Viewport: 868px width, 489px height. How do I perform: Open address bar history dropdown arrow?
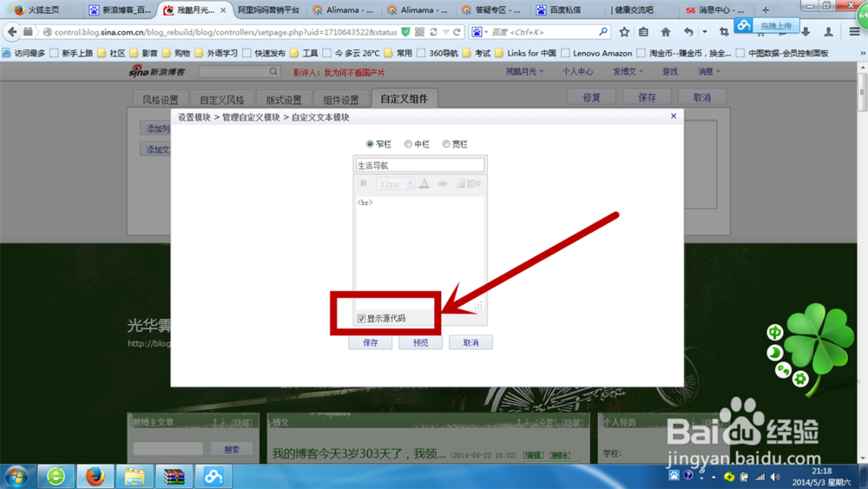(445, 32)
